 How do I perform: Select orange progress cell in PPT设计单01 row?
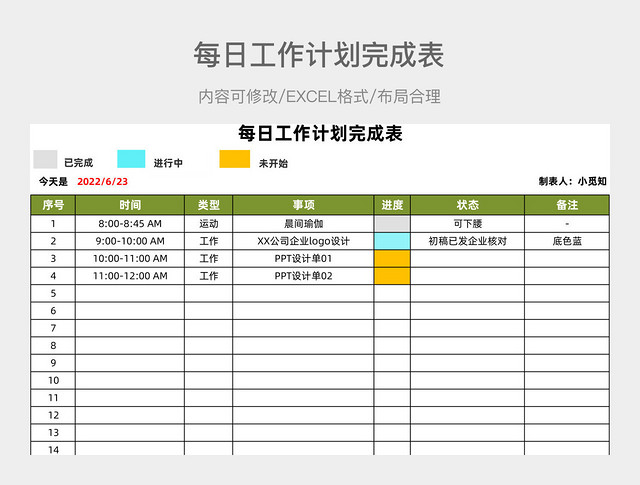(x=392, y=258)
